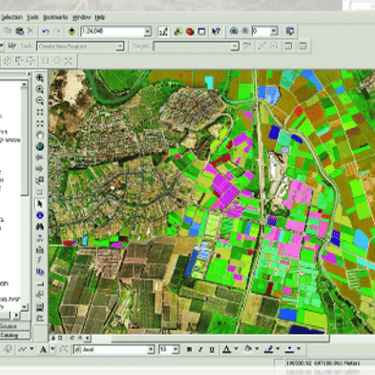Screen dimensions: 375x375
Task: Toggle Underline text formatting
Action: 212,349
